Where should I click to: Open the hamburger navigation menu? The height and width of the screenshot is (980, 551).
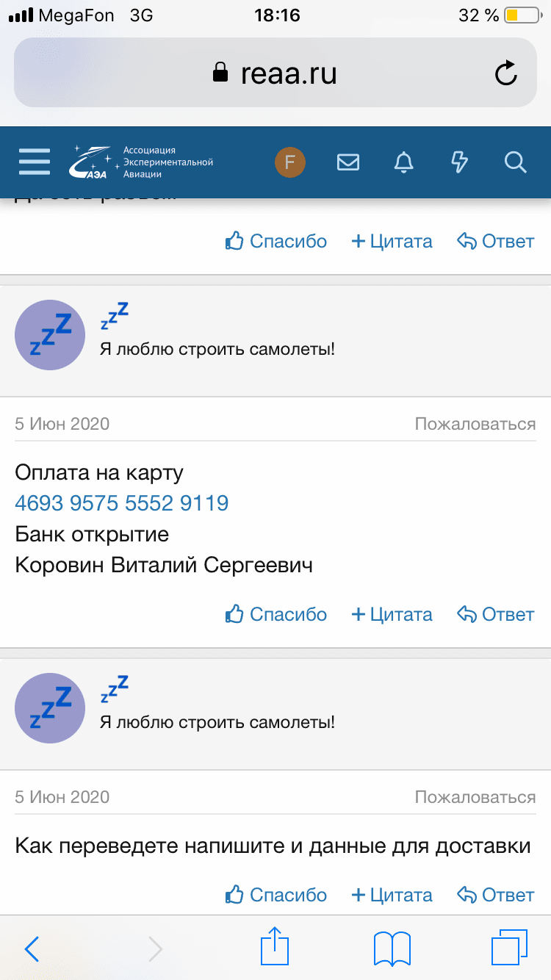(34, 162)
